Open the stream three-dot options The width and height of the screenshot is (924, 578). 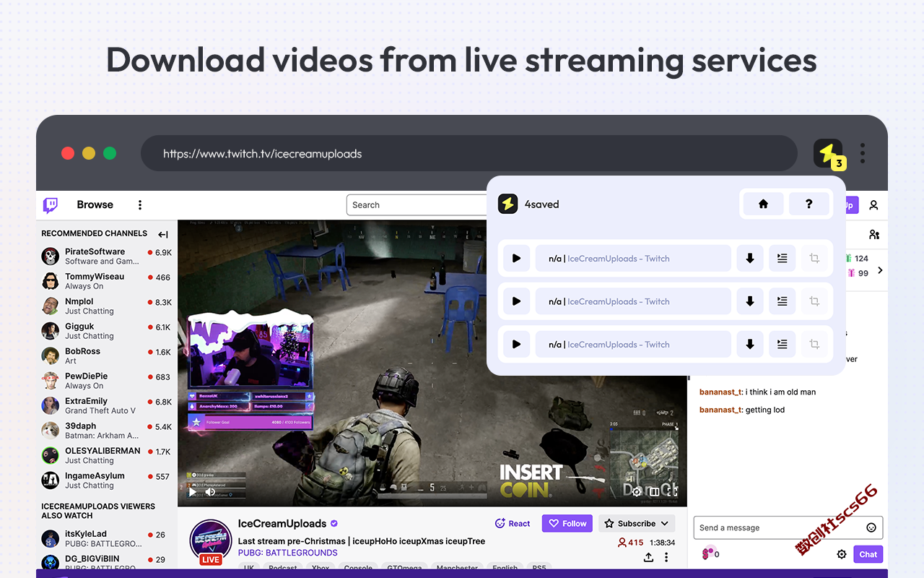666,557
